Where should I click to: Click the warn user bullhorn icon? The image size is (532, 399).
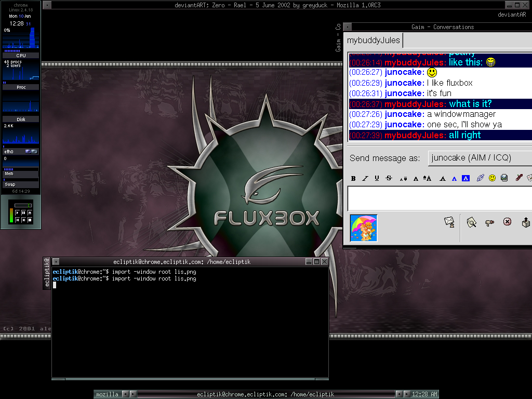(x=489, y=222)
